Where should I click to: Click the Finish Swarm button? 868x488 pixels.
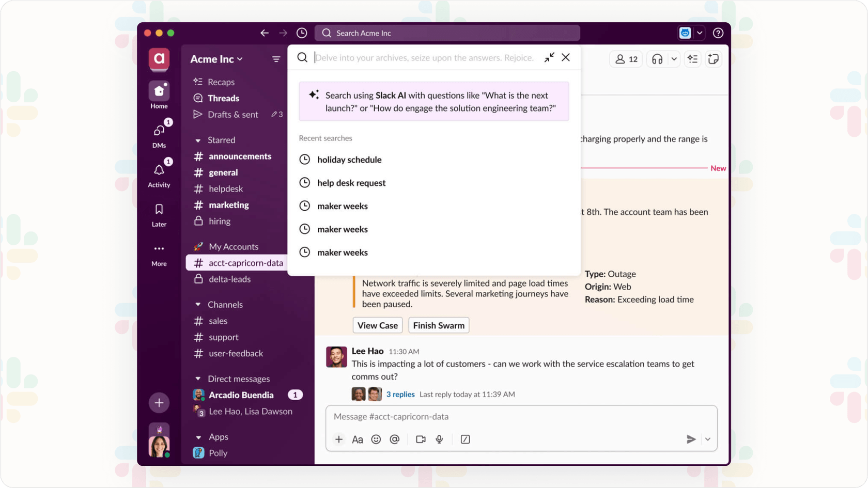(x=438, y=325)
